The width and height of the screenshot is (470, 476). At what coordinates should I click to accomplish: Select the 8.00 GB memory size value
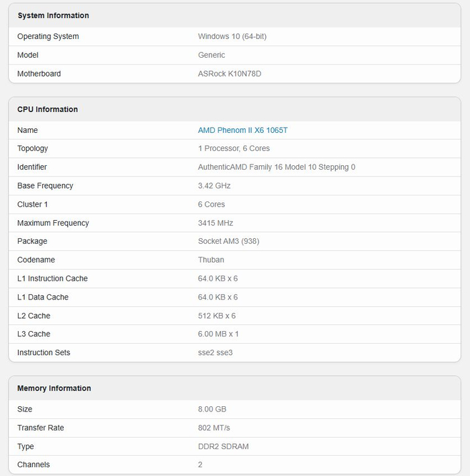[x=212, y=409]
